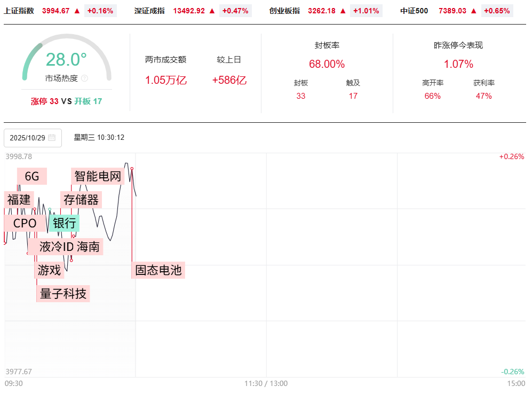
Task: Click the market heat gauge 28.0°
Action: tap(66, 59)
